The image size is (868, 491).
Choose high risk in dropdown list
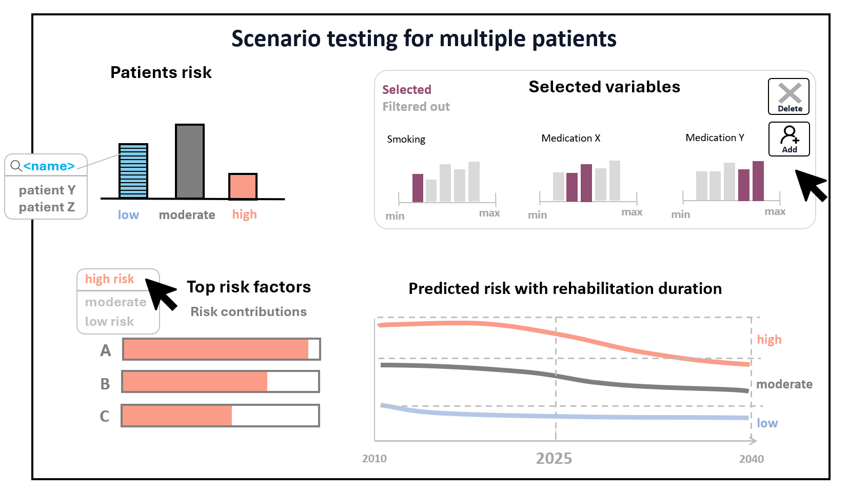(109, 279)
